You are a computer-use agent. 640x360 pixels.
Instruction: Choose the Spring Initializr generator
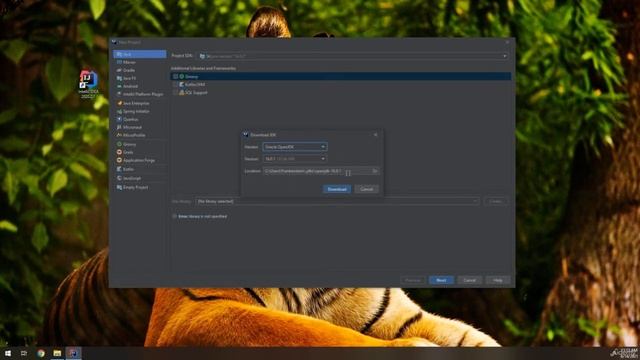140,111
